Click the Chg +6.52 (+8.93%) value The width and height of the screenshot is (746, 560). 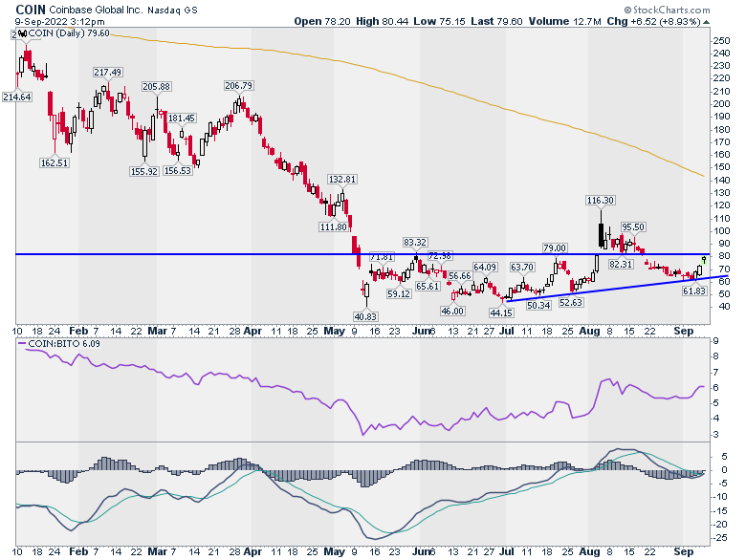(653, 21)
